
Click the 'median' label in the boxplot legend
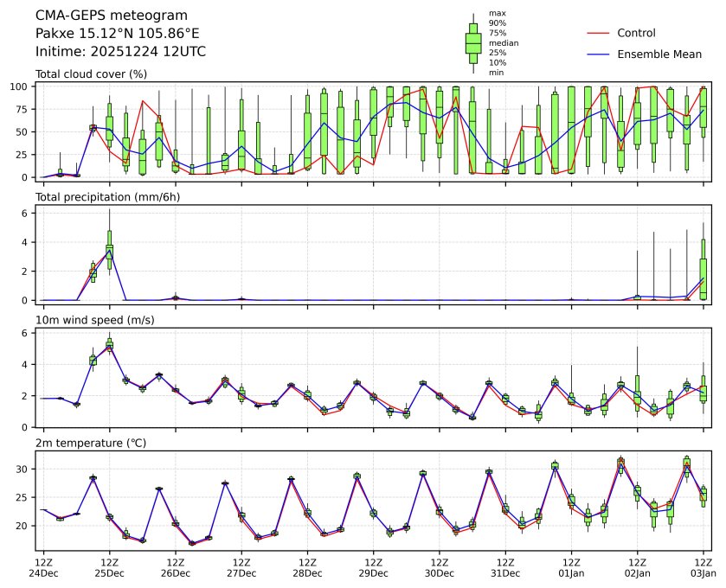point(504,42)
